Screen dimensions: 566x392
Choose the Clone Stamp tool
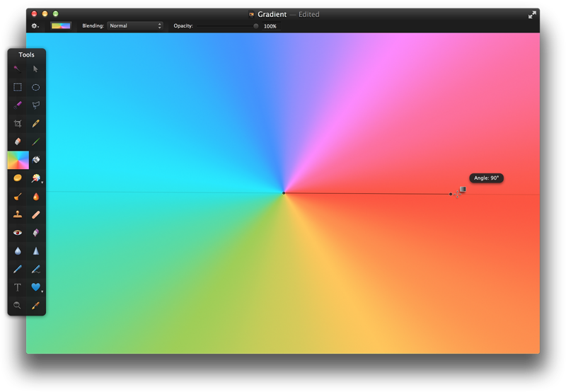17,214
